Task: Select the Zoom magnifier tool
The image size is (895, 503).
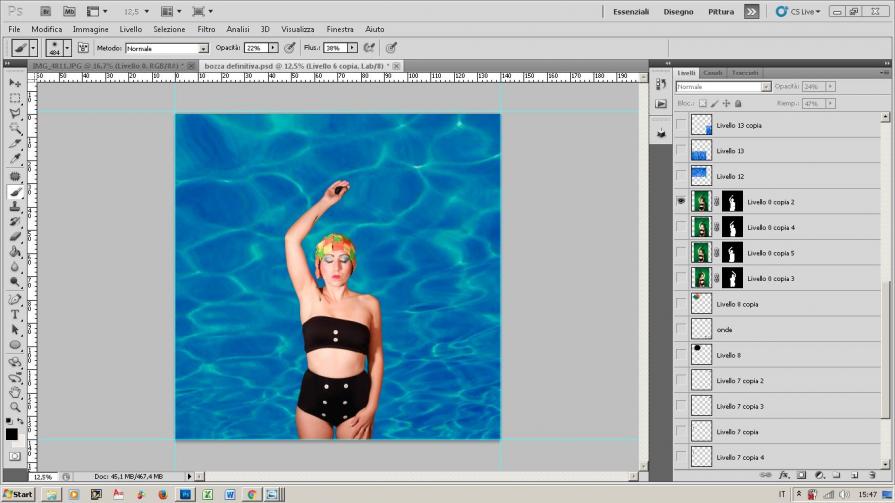Action: coord(15,407)
